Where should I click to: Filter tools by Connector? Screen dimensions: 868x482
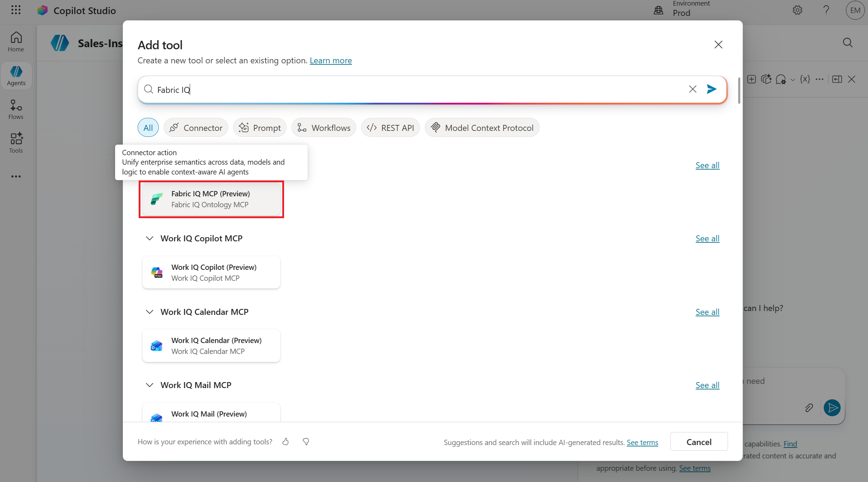[196, 128]
